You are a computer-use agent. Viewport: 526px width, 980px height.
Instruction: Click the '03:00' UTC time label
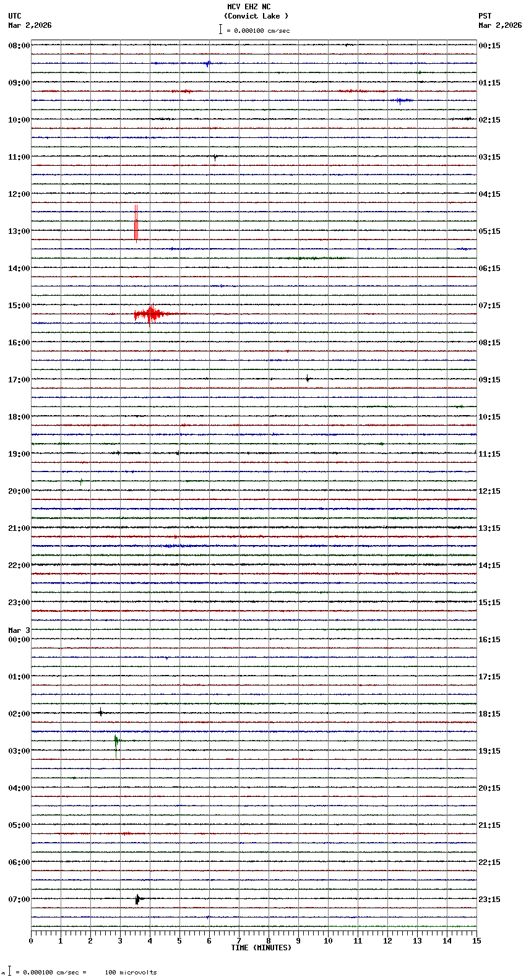coord(19,751)
